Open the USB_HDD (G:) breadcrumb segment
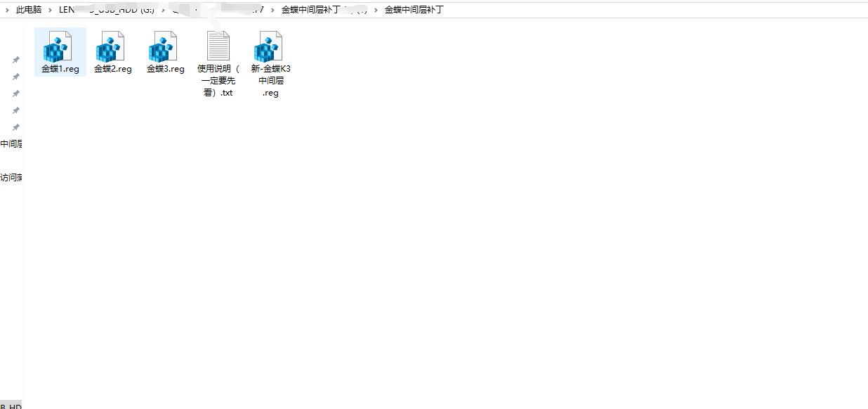Image resolution: width=868 pixels, height=409 pixels. [x=107, y=10]
